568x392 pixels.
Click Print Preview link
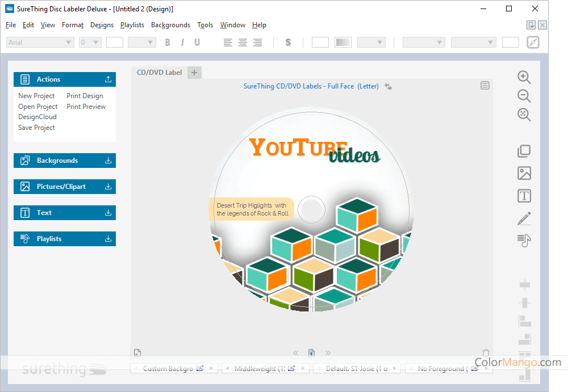point(86,107)
